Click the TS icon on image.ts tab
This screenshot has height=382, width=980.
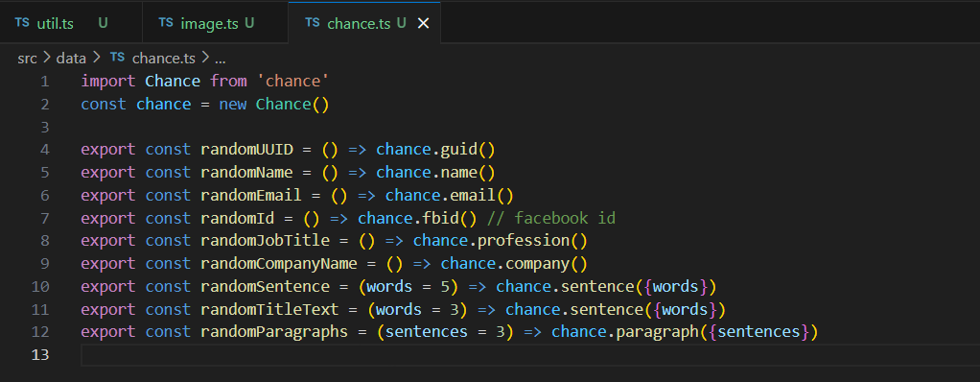166,23
